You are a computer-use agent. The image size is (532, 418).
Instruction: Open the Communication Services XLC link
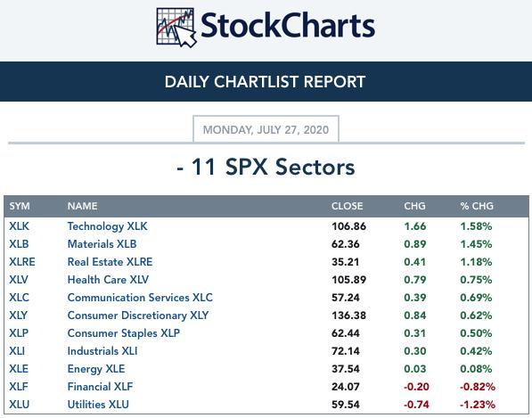[140, 298]
